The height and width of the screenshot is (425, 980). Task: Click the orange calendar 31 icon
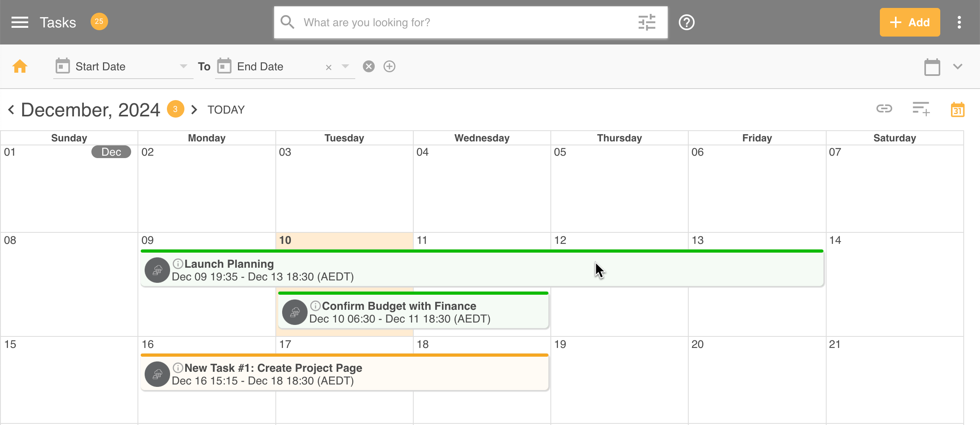957,110
